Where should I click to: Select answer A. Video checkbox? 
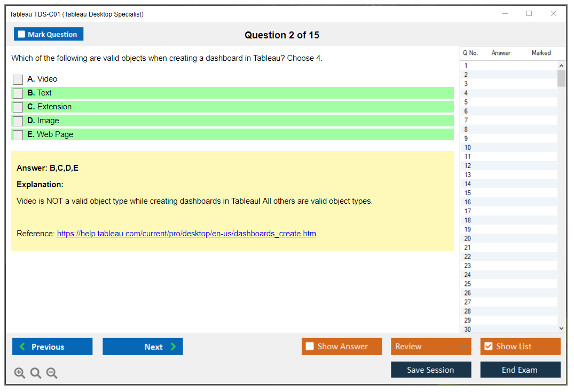pyautogui.click(x=18, y=79)
